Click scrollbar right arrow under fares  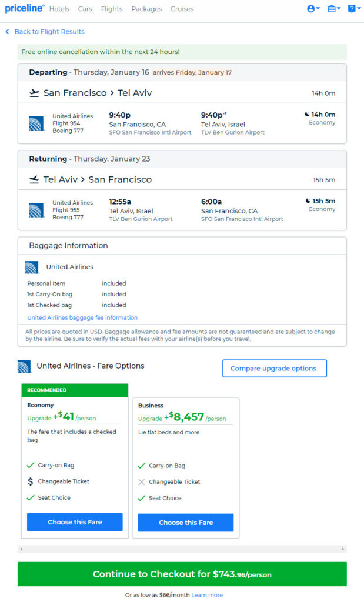pyautogui.click(x=343, y=549)
